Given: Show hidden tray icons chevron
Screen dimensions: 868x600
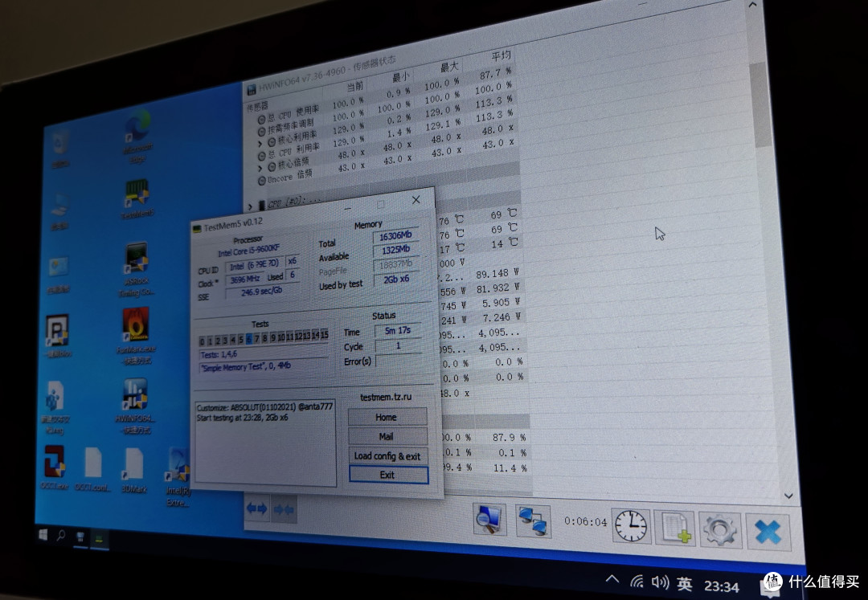Looking at the screenshot, I should click(612, 579).
